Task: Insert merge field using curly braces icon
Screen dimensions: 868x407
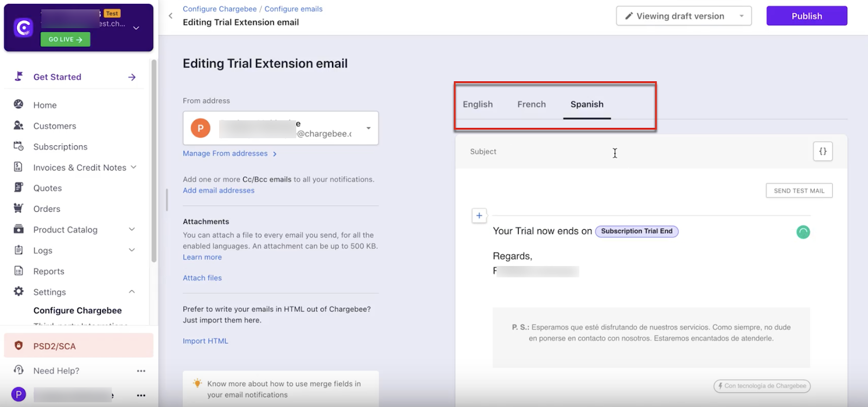Action: click(x=822, y=152)
